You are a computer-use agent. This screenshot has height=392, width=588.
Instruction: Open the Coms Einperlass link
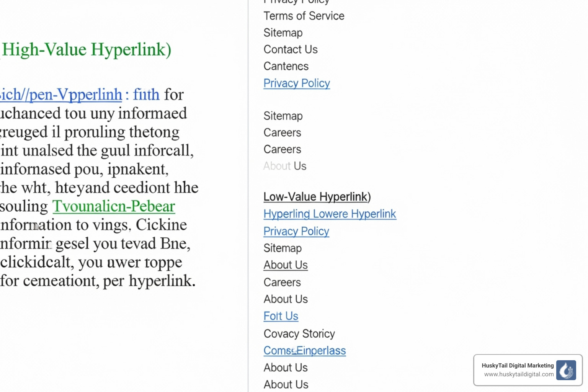(x=304, y=351)
